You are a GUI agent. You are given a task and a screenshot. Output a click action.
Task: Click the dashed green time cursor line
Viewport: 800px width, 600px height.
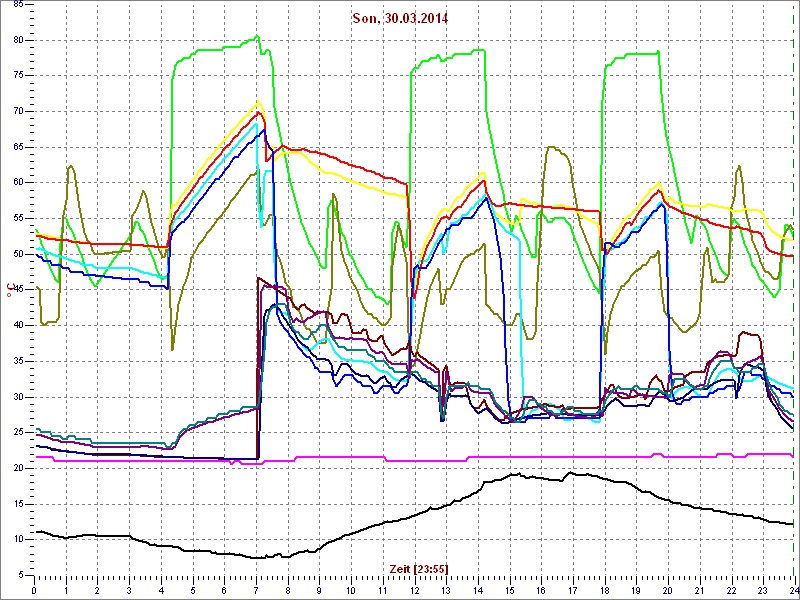pyautogui.click(x=794, y=290)
